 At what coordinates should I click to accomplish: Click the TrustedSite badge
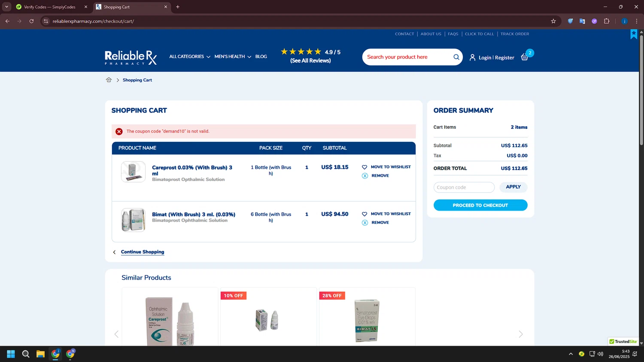[x=623, y=341]
